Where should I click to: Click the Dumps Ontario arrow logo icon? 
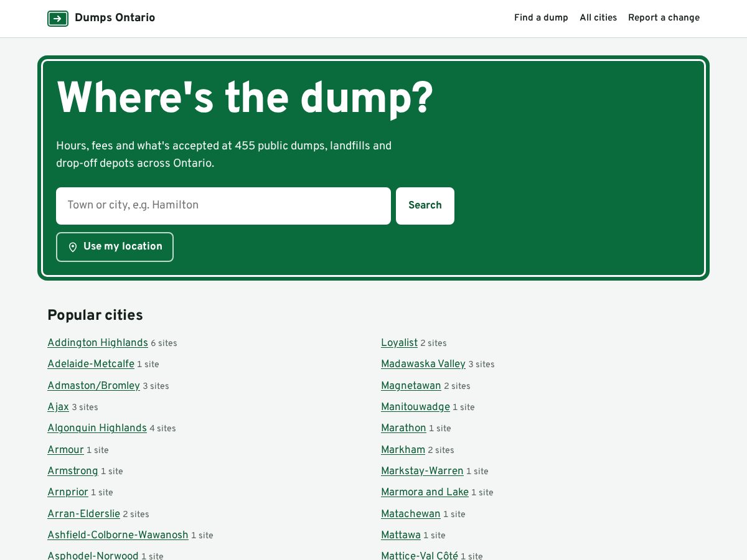58,19
